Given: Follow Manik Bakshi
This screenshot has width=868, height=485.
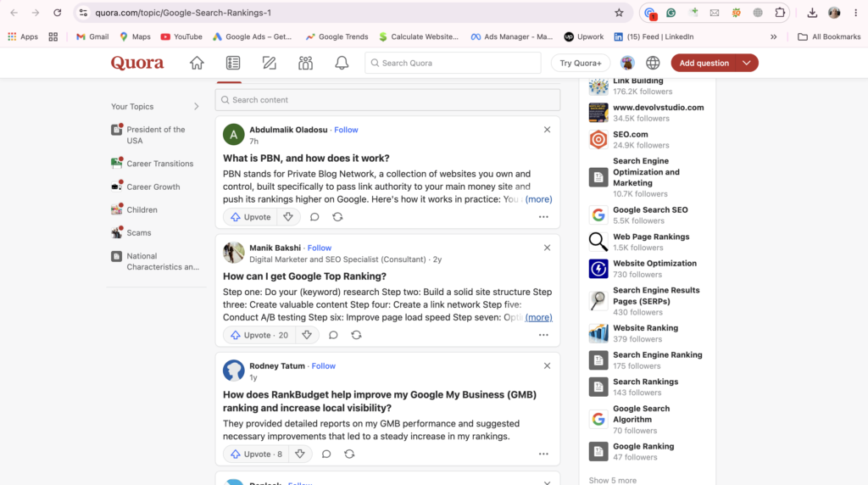Looking at the screenshot, I should coord(320,248).
